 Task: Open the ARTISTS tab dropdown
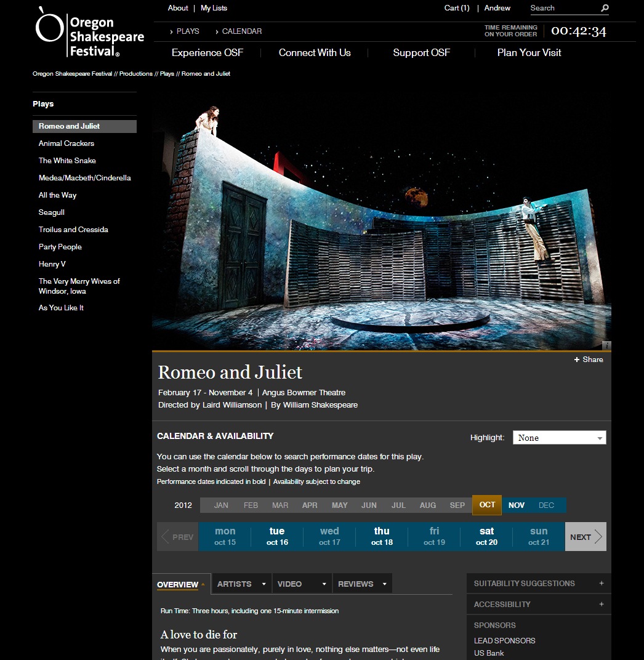pyautogui.click(x=241, y=584)
